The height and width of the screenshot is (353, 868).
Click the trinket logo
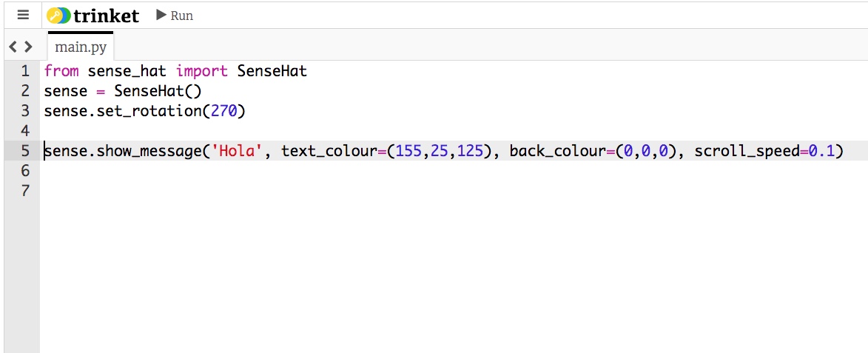pyautogui.click(x=92, y=16)
